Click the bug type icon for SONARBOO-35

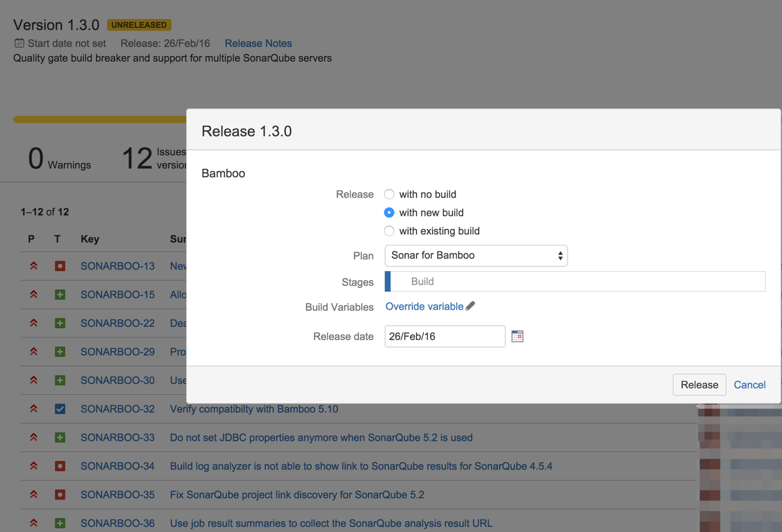point(60,495)
